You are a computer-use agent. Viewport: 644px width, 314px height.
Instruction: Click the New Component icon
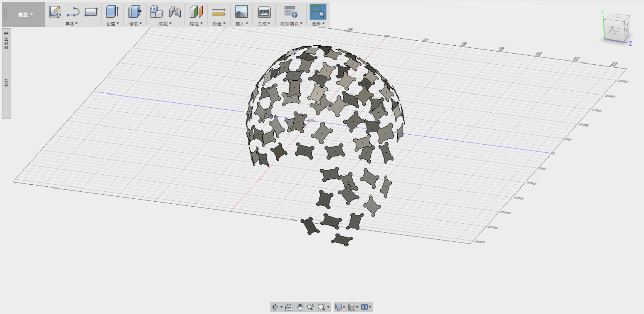[x=156, y=11]
